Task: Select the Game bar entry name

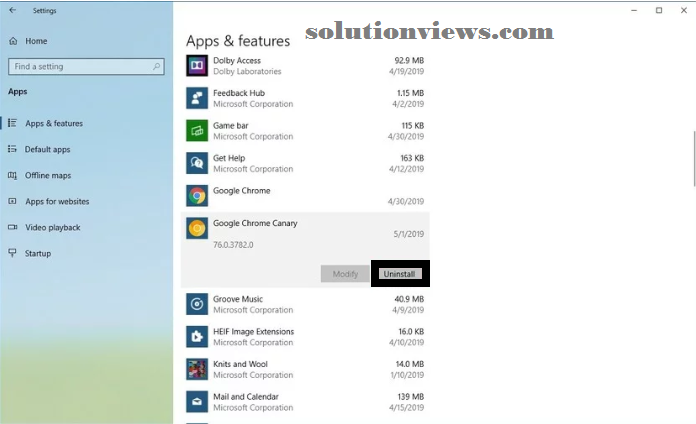Action: pos(230,125)
